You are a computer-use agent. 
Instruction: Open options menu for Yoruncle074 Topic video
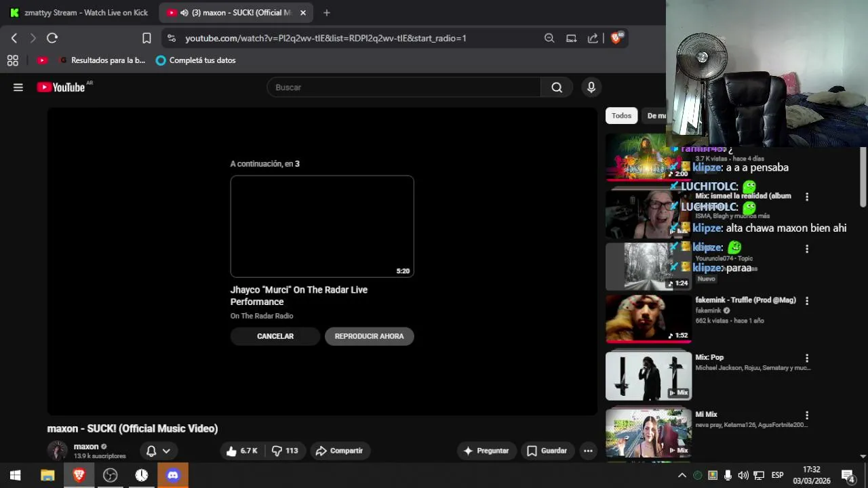pos(807,249)
